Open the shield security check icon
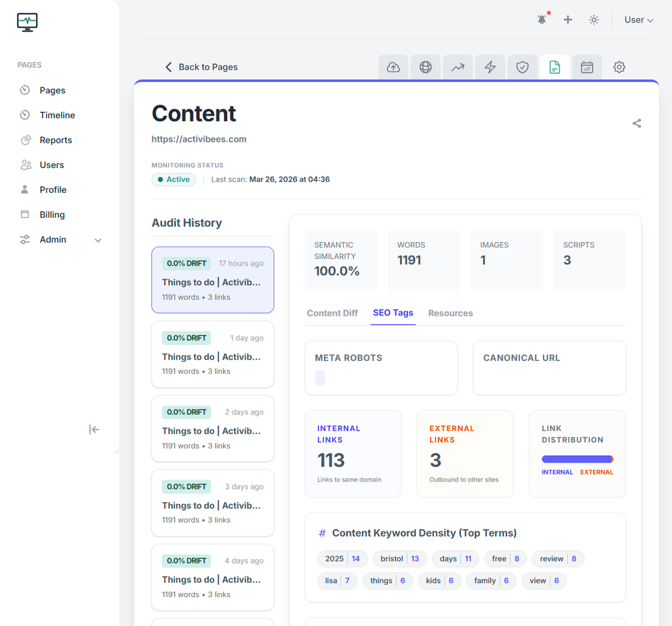 [x=522, y=67]
